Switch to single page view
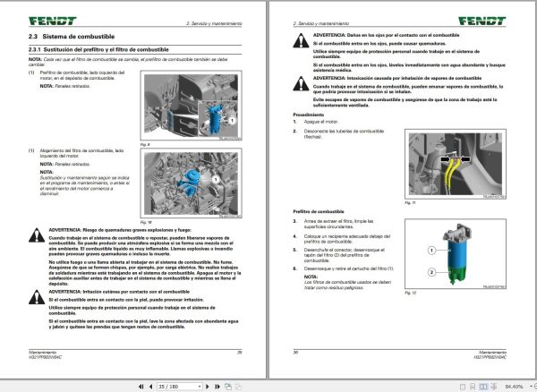Screen dimensions: 537x392 463,387
